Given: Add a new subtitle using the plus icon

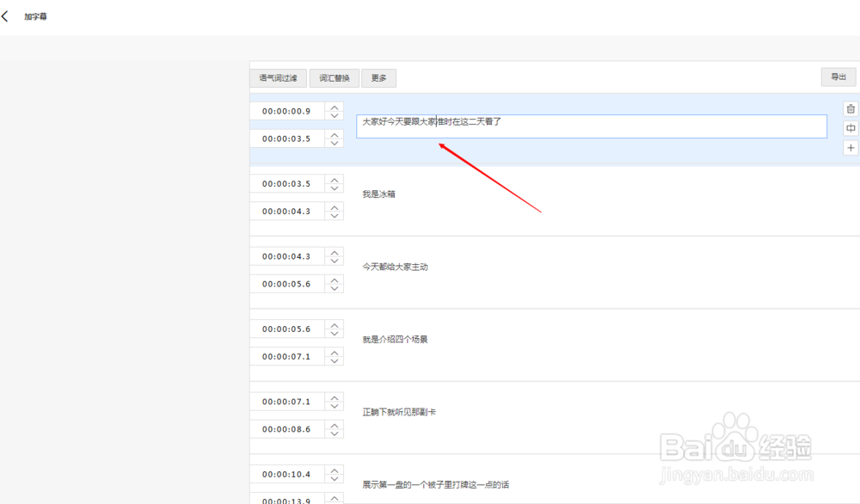Looking at the screenshot, I should (851, 147).
